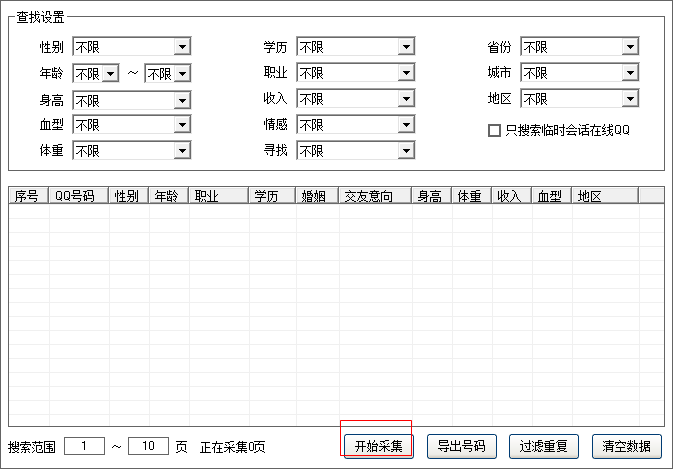Sort by the QQ号码 column header
Screen dimensions: 673x469
coord(79,196)
